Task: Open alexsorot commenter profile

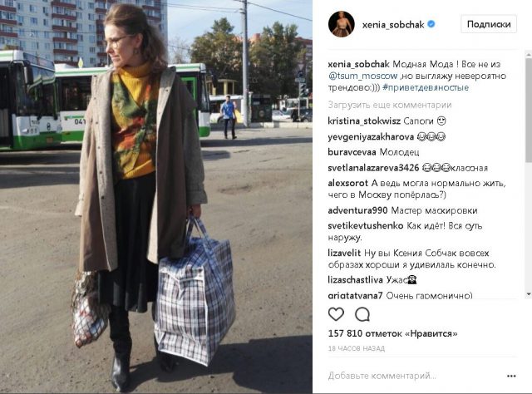Action: (x=347, y=183)
